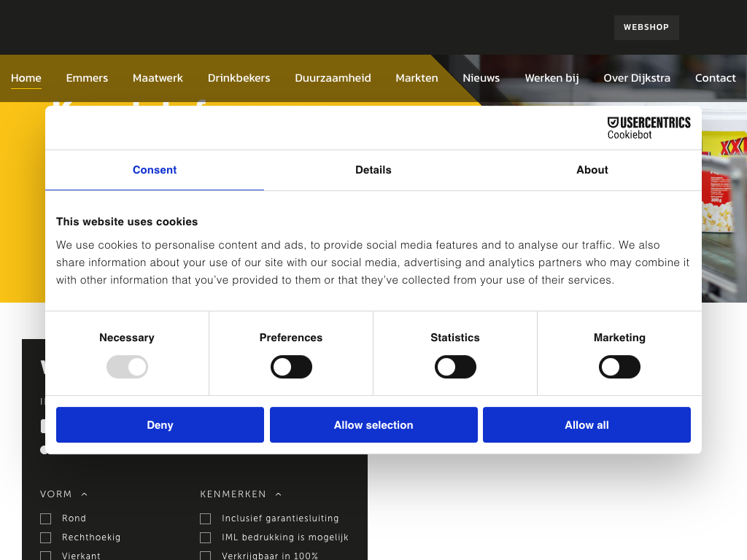Tick the Rechthoekig checkbox

pos(46,537)
